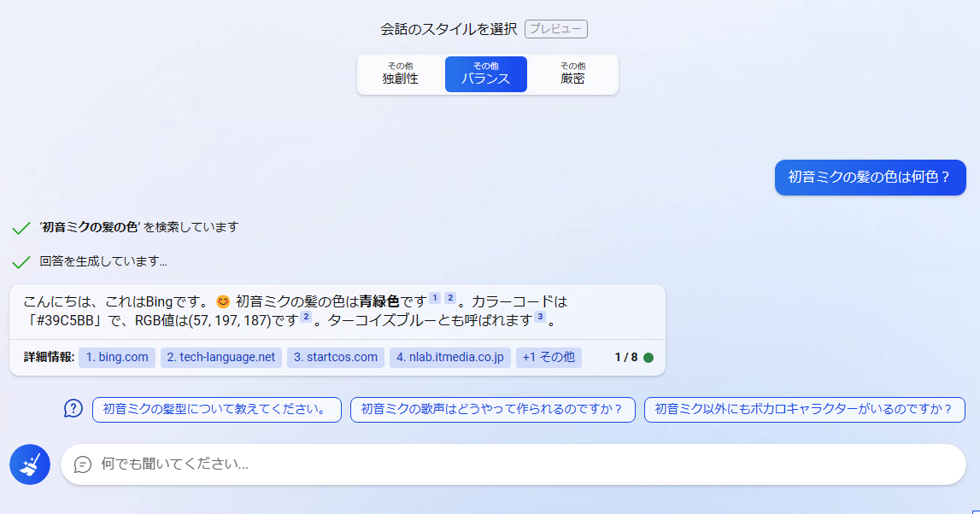The height and width of the screenshot is (514, 980).
Task: Select the バランス conversation style
Action: [485, 74]
